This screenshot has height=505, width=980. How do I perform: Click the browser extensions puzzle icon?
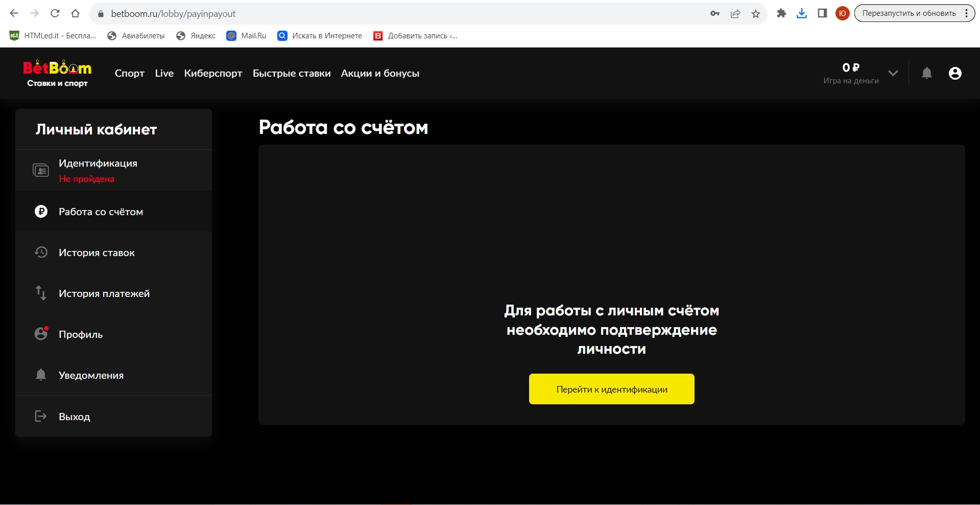tap(781, 14)
